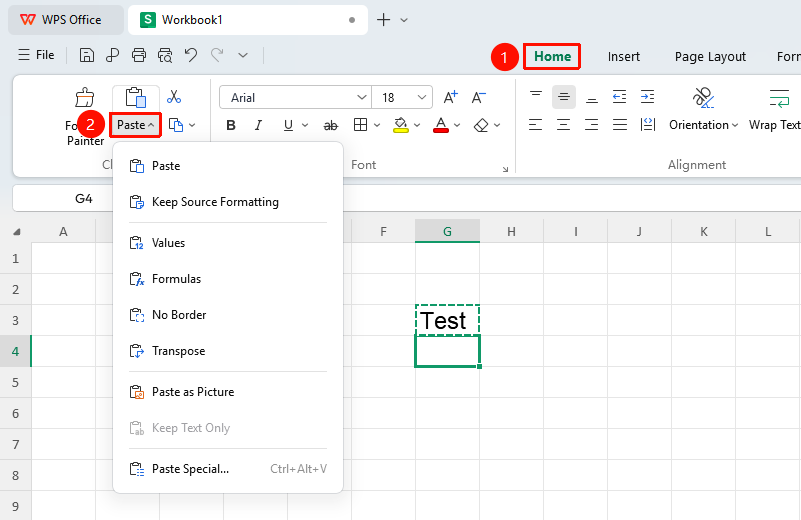801x520 pixels.
Task: Open the File menu
Action: [x=36, y=55]
